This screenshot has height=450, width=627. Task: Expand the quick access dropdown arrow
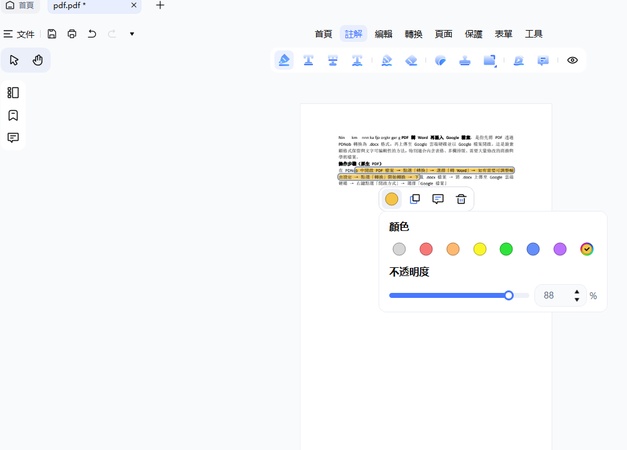[x=132, y=34]
